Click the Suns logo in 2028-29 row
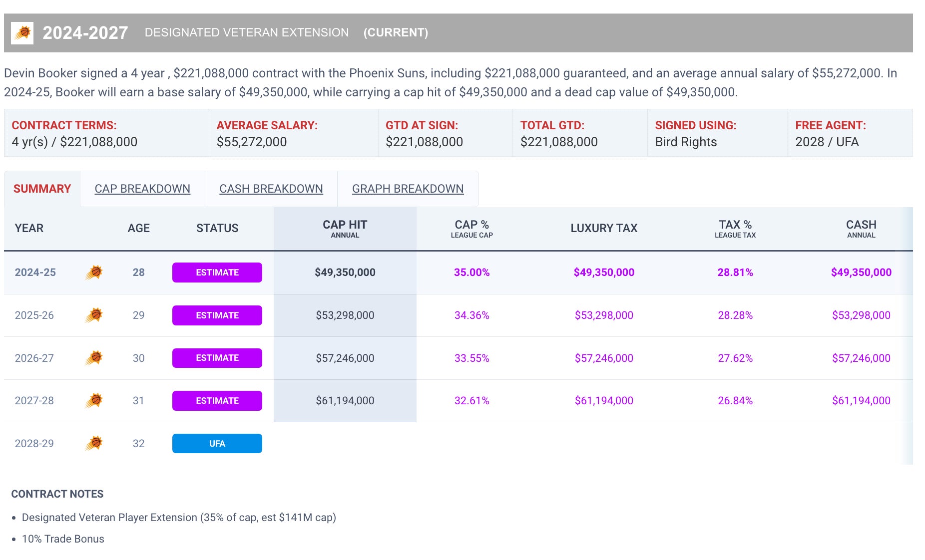The height and width of the screenshot is (560, 925). (94, 443)
